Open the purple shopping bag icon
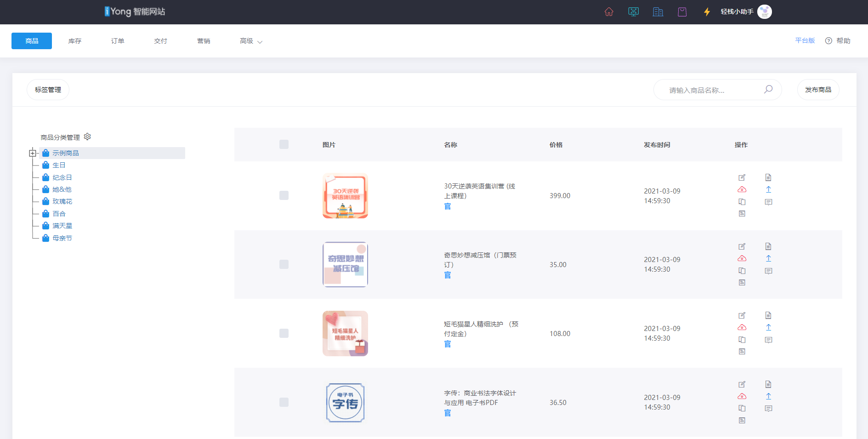Screen dimensions: 868x439 (x=682, y=12)
